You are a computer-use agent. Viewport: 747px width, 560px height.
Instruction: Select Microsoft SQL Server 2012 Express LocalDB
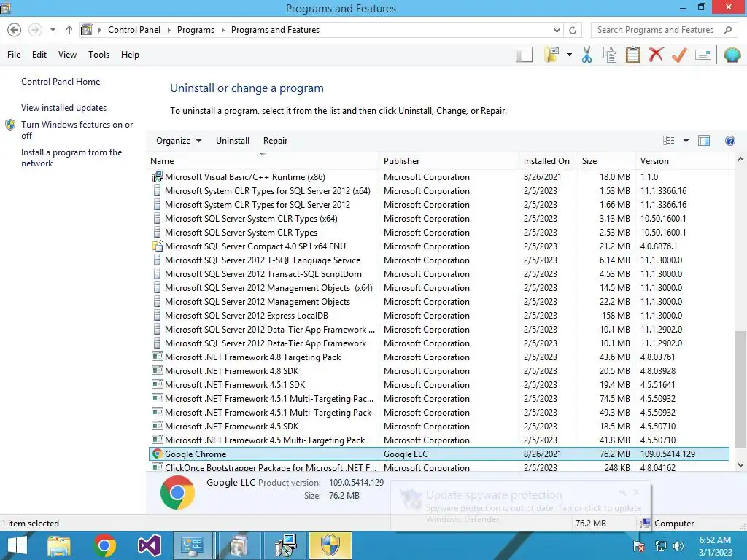tap(438, 316)
